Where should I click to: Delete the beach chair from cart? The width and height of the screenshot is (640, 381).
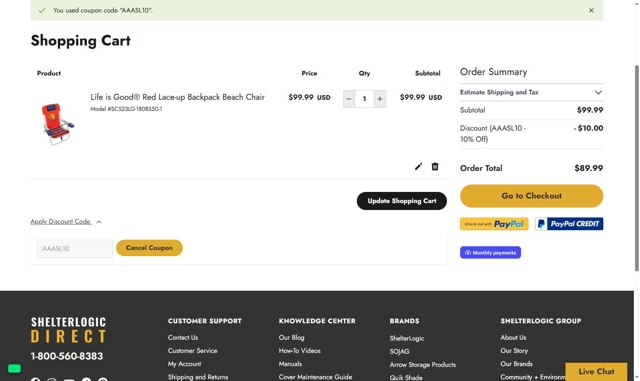435,166
